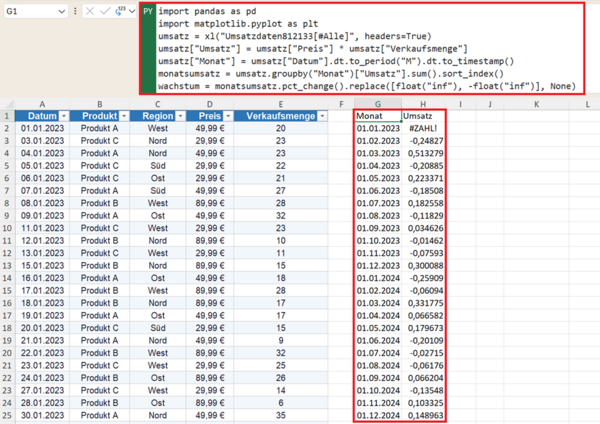Screen dimensions: 600x424
Task: Click the formula bar options dots handle
Action: click(x=75, y=11)
